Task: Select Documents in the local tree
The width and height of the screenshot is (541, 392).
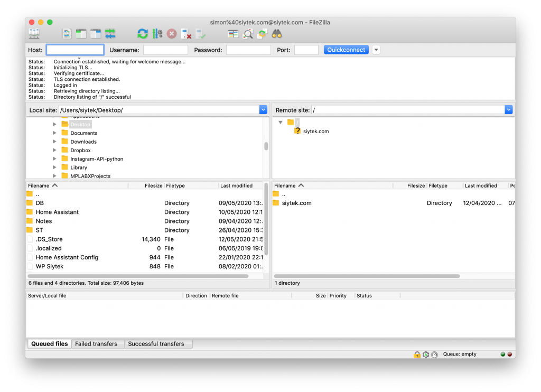Action: click(x=84, y=133)
